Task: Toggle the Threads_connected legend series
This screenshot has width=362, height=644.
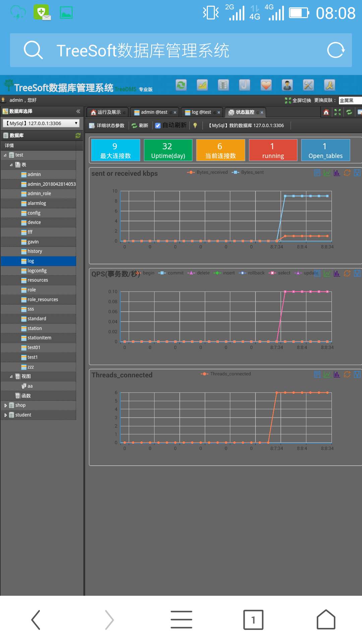Action: pyautogui.click(x=226, y=374)
